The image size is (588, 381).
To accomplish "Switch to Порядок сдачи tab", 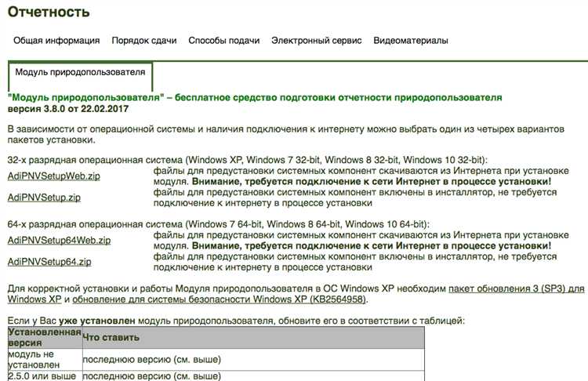I will point(144,41).
